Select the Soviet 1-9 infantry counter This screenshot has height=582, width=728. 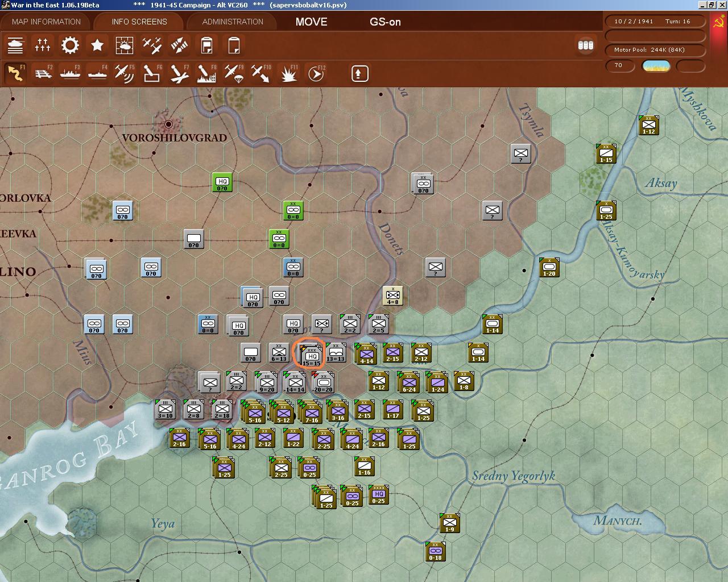pyautogui.click(x=449, y=523)
